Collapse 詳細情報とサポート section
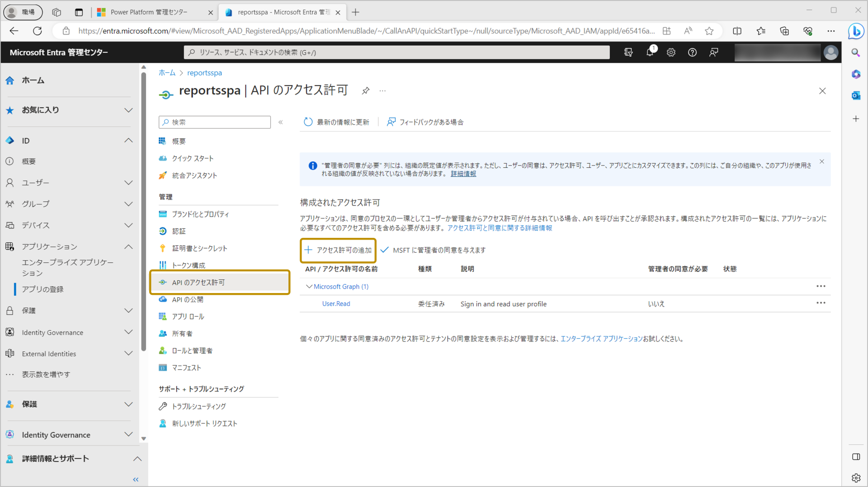Screen dimensions: 868x487 (x=137, y=459)
